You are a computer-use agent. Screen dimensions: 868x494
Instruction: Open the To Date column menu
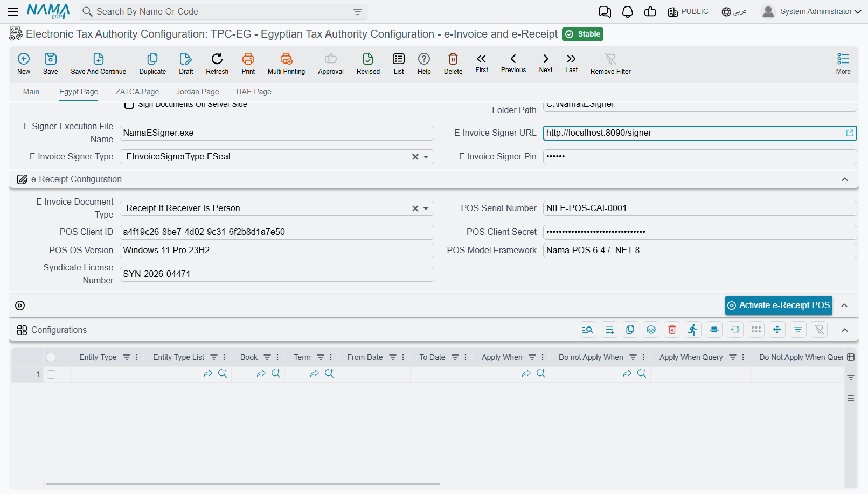(x=466, y=357)
